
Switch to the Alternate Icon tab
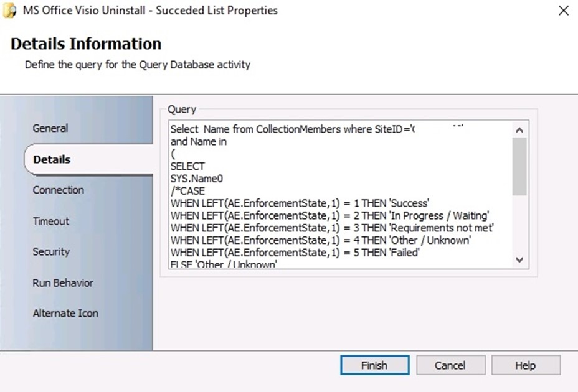click(65, 313)
